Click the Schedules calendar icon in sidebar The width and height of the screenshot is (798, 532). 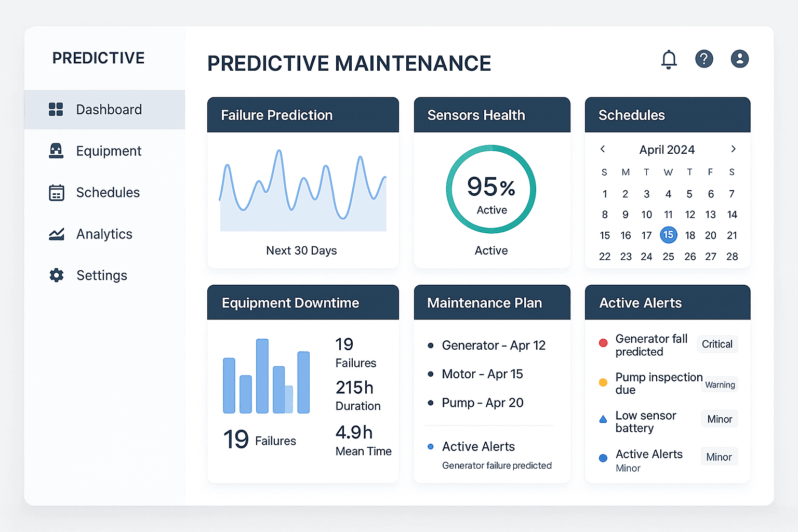[56, 192]
